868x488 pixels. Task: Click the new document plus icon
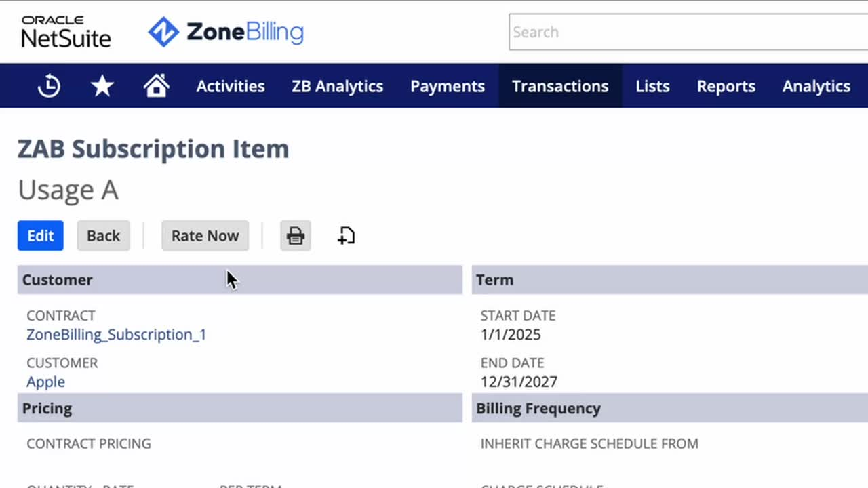pos(347,236)
